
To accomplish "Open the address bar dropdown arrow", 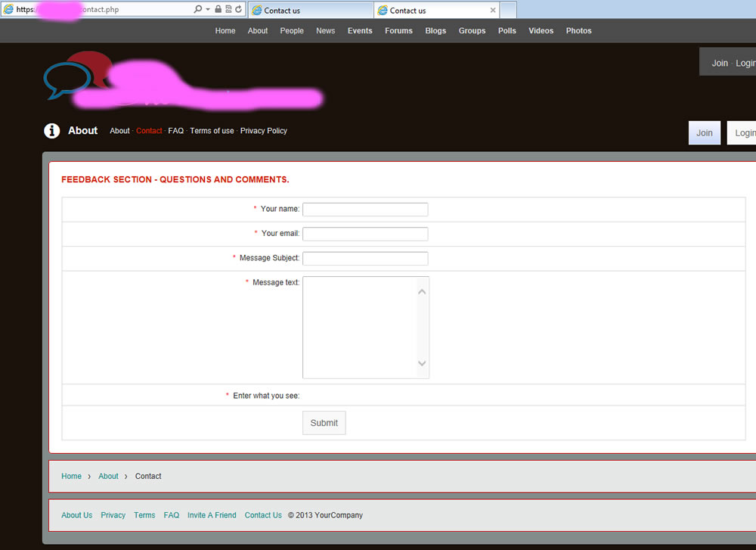I will tap(208, 10).
